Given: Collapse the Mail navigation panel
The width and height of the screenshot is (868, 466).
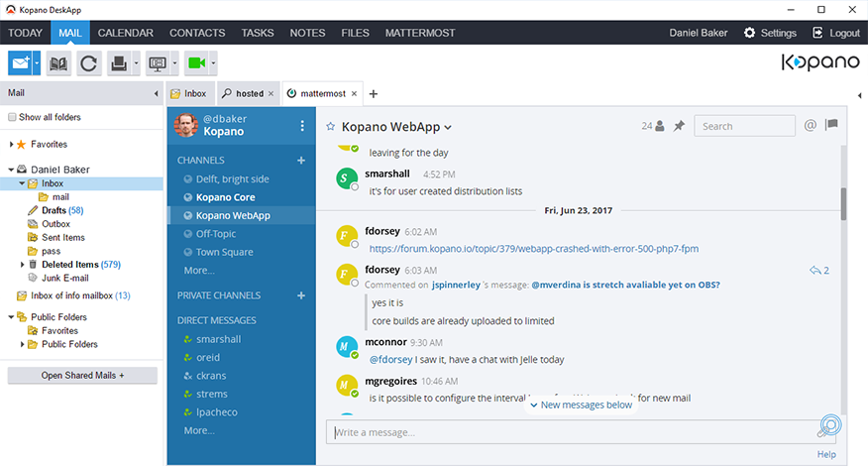Looking at the screenshot, I should pos(156,93).
